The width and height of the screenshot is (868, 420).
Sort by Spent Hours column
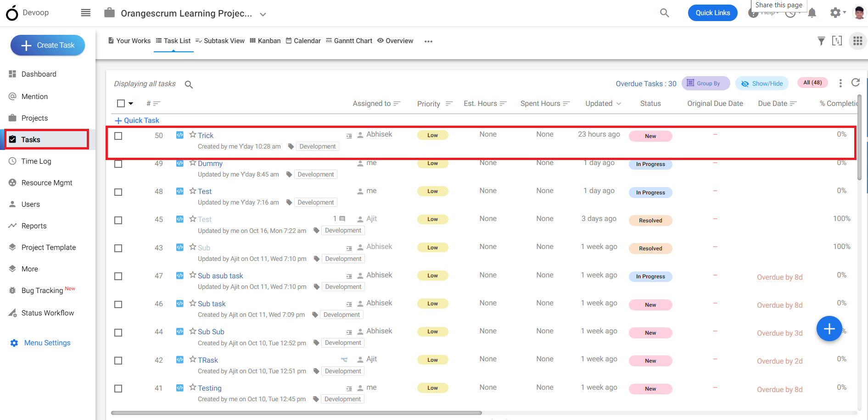coord(545,104)
